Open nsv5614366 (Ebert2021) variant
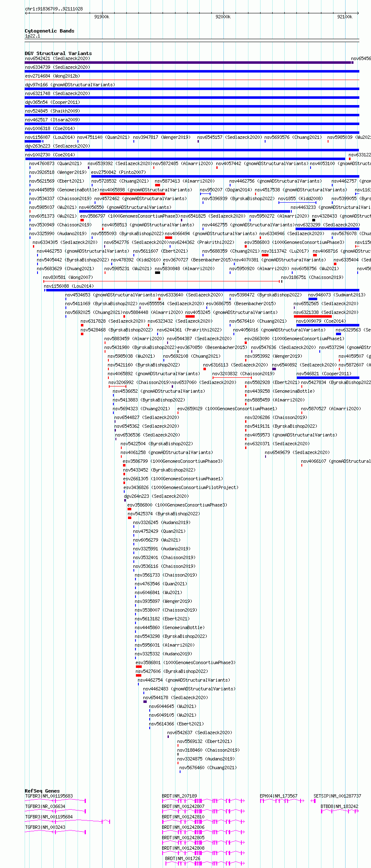This screenshot has height=868, width=371. [x=150, y=728]
